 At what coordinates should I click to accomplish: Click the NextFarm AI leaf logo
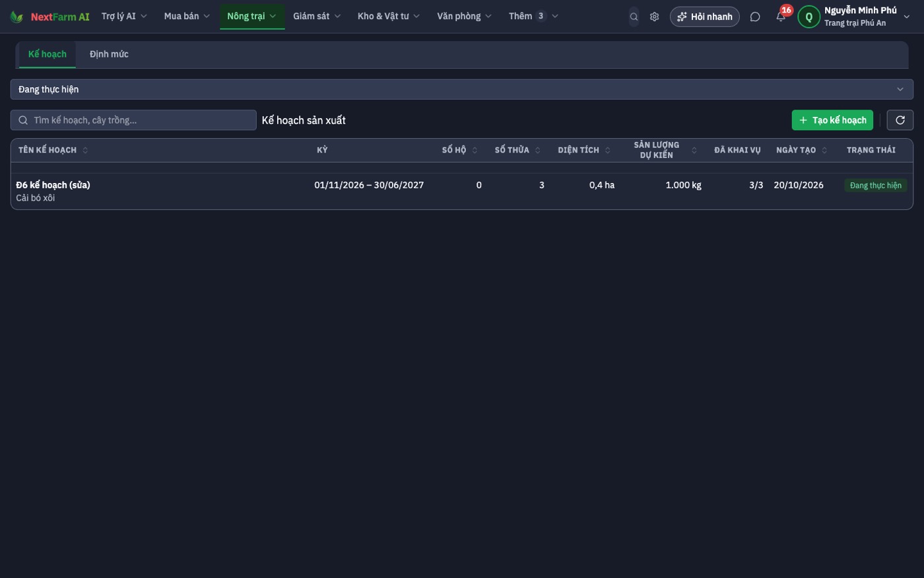pyautogui.click(x=16, y=17)
